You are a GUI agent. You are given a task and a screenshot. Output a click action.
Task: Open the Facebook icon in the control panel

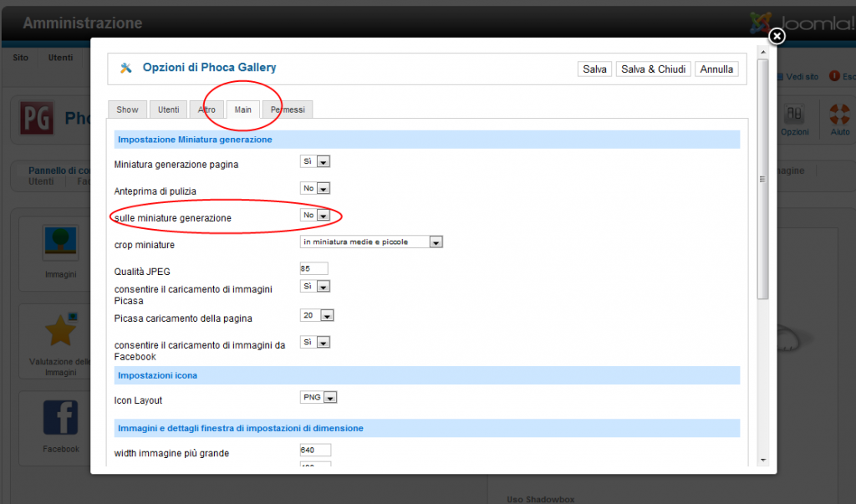pos(60,418)
